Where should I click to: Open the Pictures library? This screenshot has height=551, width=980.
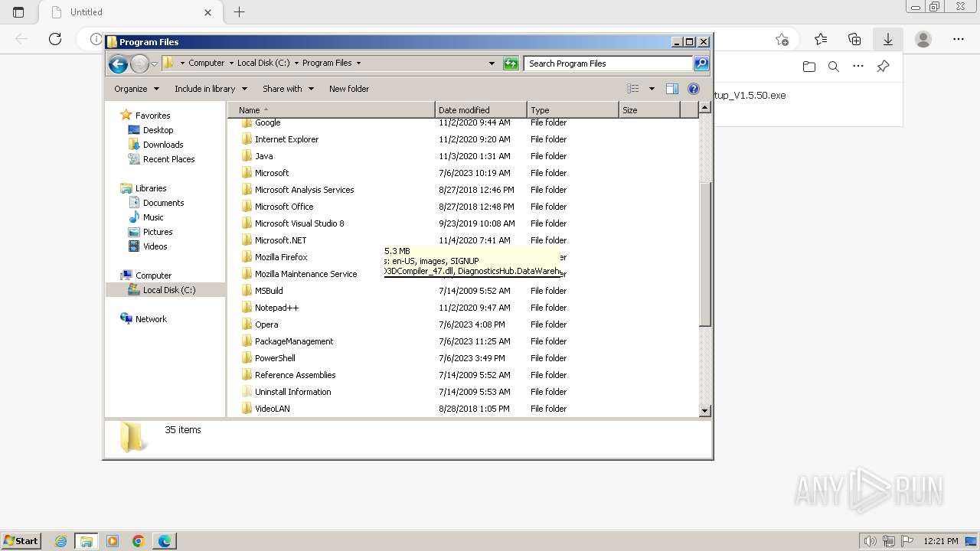coord(158,232)
